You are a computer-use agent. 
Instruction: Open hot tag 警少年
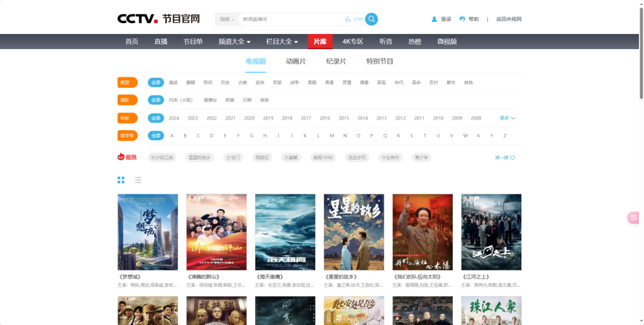pyautogui.click(x=421, y=158)
